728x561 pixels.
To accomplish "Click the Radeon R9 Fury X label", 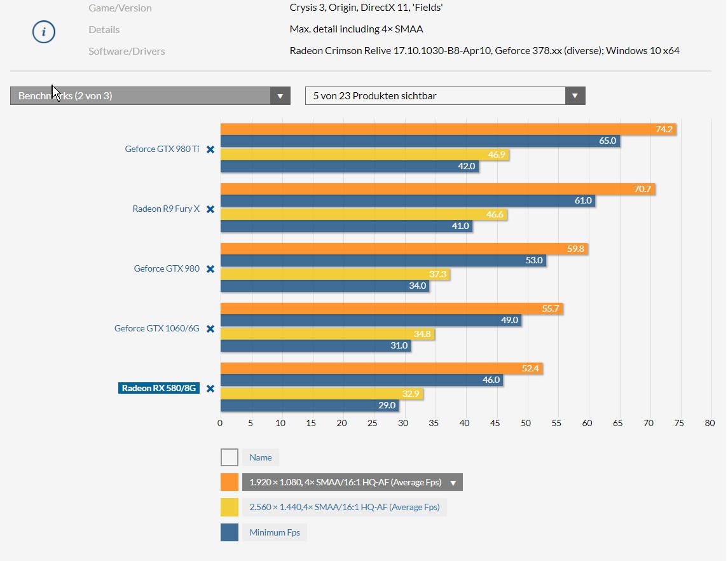I will point(166,209).
